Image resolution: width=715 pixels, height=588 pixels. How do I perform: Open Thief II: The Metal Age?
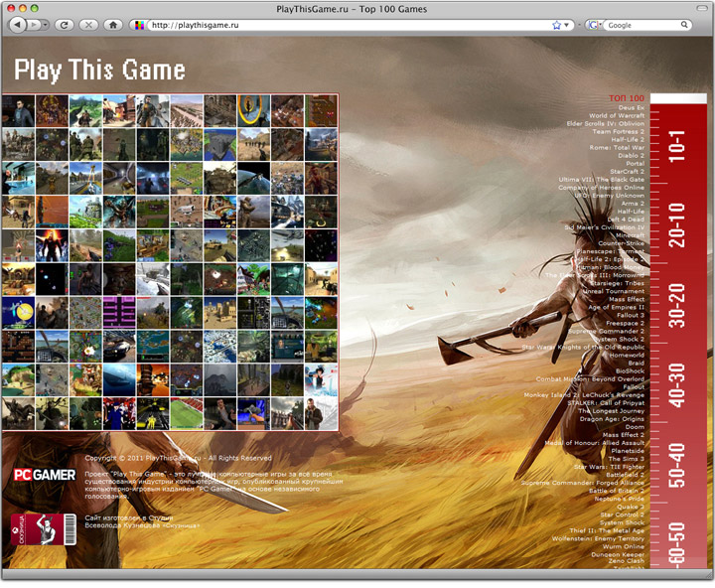coord(608,531)
